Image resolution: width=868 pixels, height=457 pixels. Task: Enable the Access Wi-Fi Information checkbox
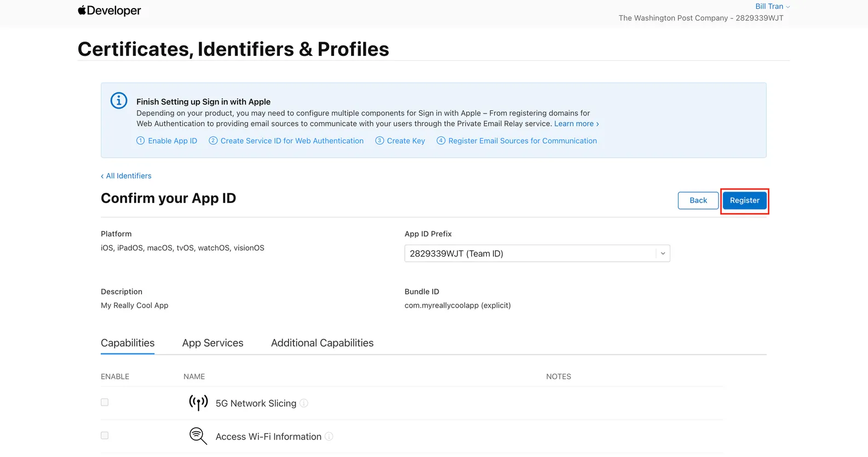(x=105, y=436)
